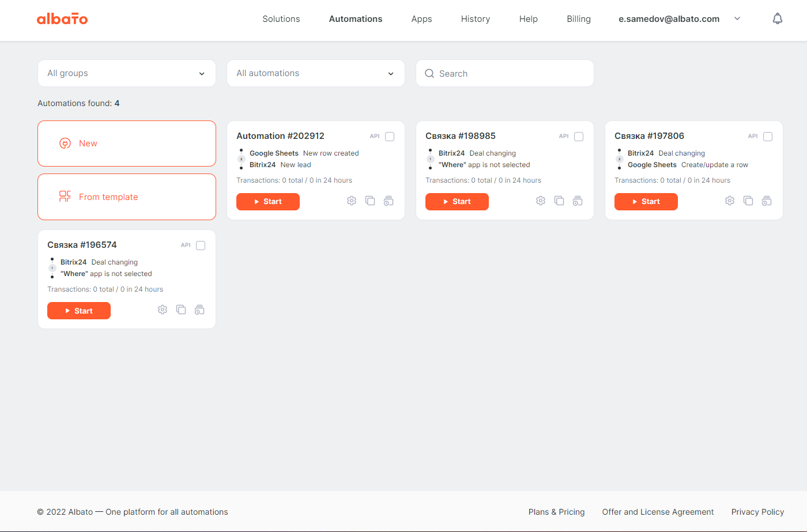Click copy icon on Automation #202912 card

(x=370, y=201)
